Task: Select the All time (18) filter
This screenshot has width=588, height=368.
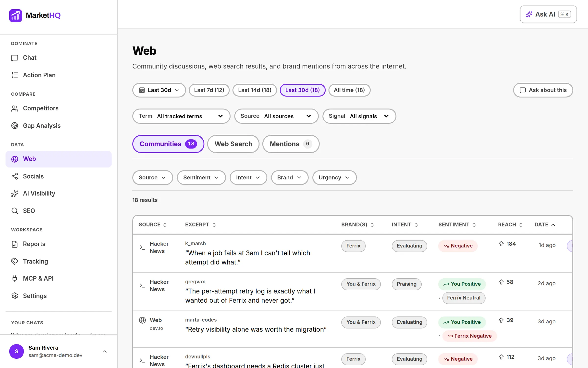Action: pyautogui.click(x=349, y=90)
